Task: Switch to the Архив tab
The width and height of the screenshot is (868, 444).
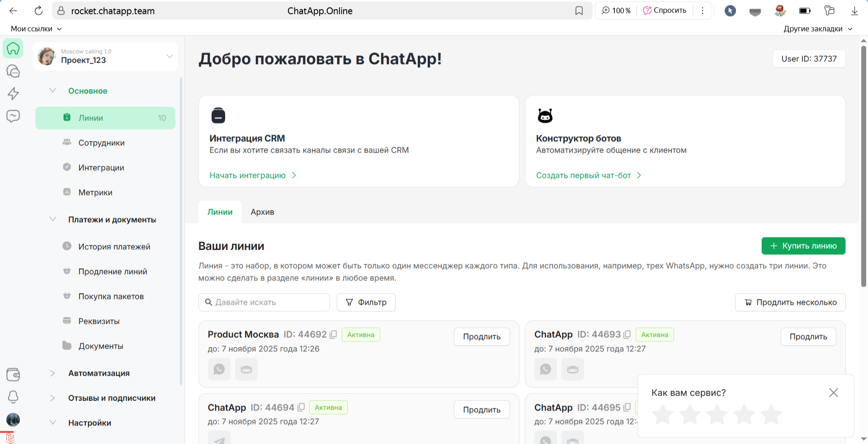Action: point(262,212)
